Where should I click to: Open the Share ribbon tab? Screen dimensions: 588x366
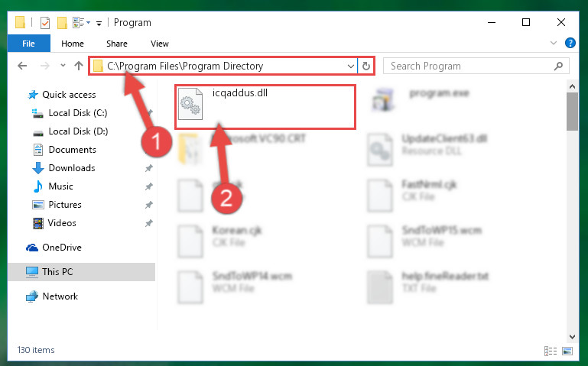(117, 44)
